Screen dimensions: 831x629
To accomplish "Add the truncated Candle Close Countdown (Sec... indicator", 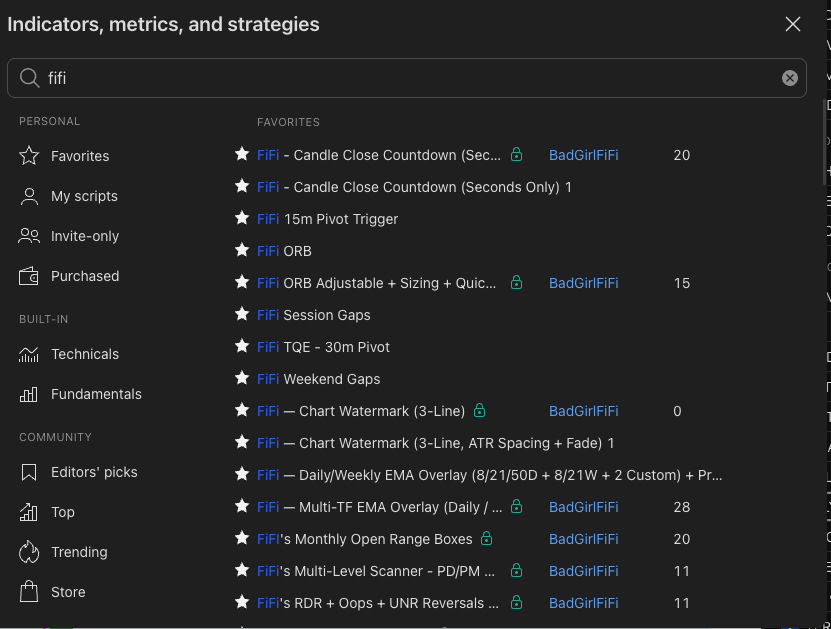I will pos(378,155).
